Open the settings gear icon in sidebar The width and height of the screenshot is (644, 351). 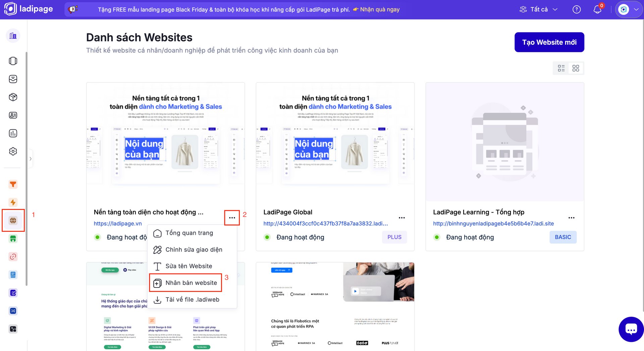coord(13,151)
